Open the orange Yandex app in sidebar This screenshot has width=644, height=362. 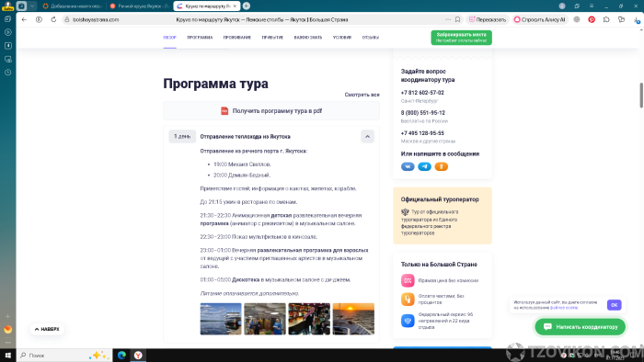(7, 329)
